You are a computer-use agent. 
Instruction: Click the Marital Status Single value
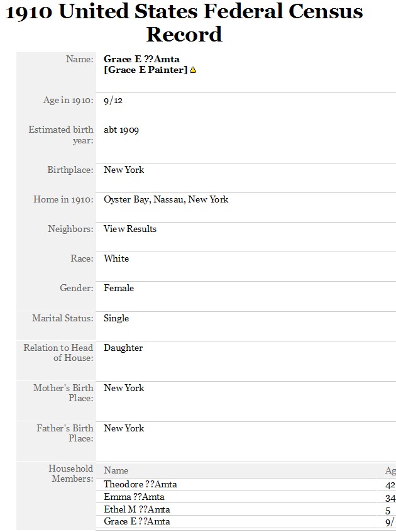116,318
